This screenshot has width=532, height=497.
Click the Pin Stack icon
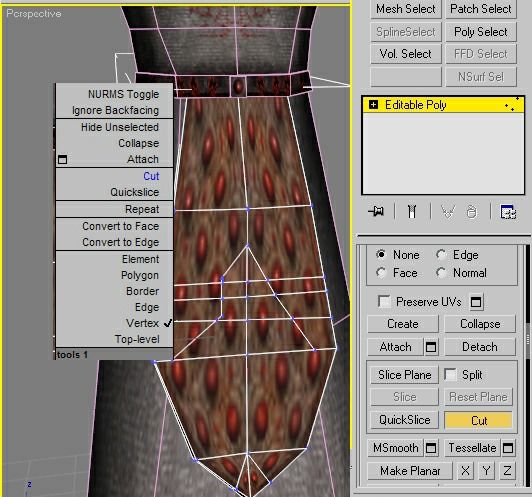376,211
